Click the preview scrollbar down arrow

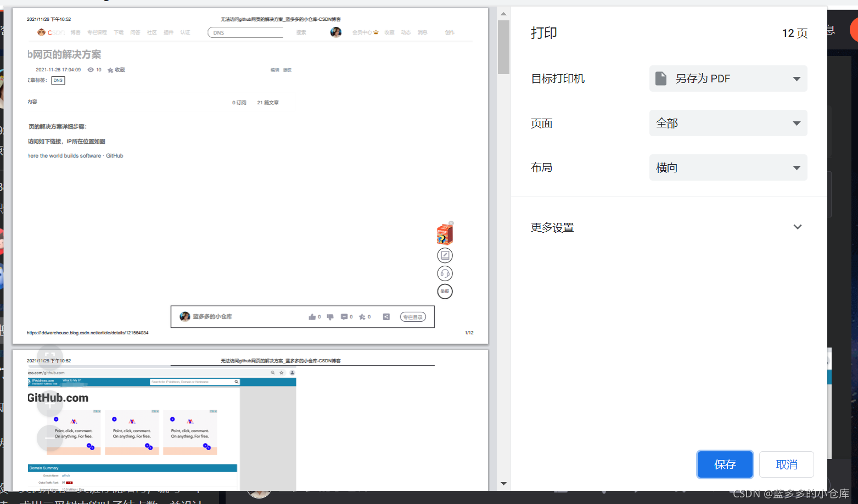click(x=503, y=484)
